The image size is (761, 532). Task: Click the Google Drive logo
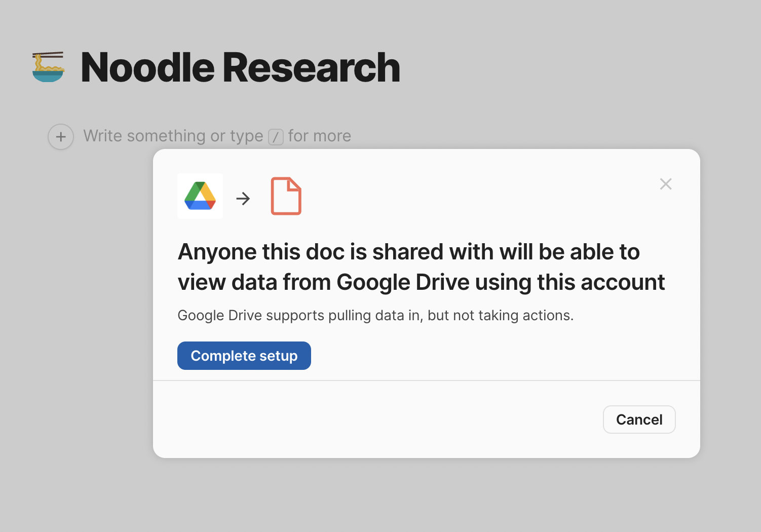[x=200, y=196]
